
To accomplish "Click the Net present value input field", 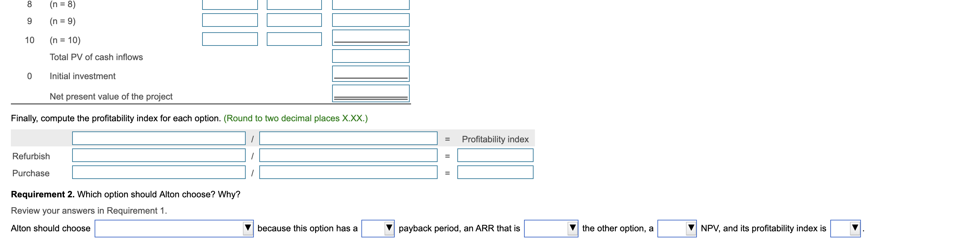I will point(370,92).
